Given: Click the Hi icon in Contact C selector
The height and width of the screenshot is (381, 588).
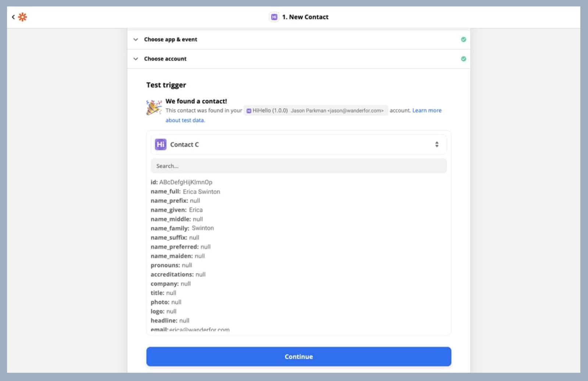Looking at the screenshot, I should pyautogui.click(x=160, y=145).
